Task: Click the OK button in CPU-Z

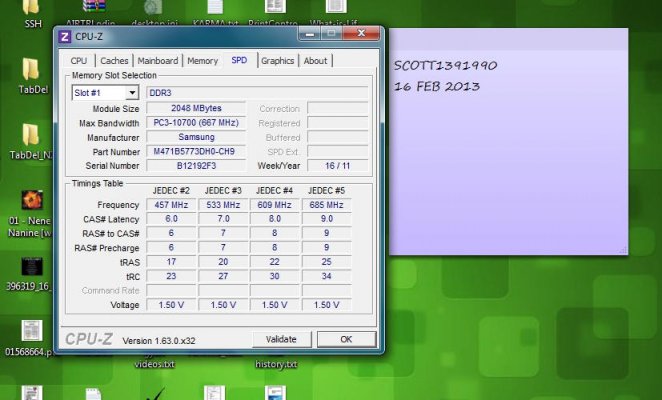Action: [346, 339]
